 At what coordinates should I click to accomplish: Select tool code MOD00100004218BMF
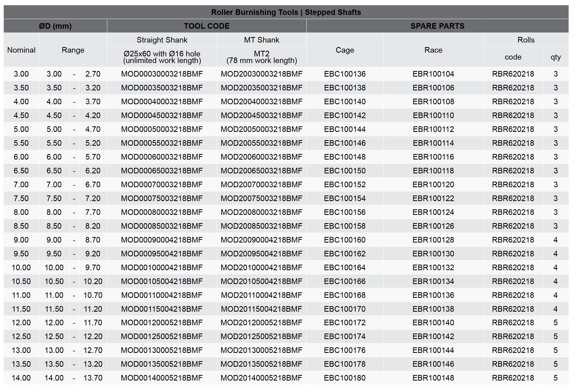pos(162,268)
